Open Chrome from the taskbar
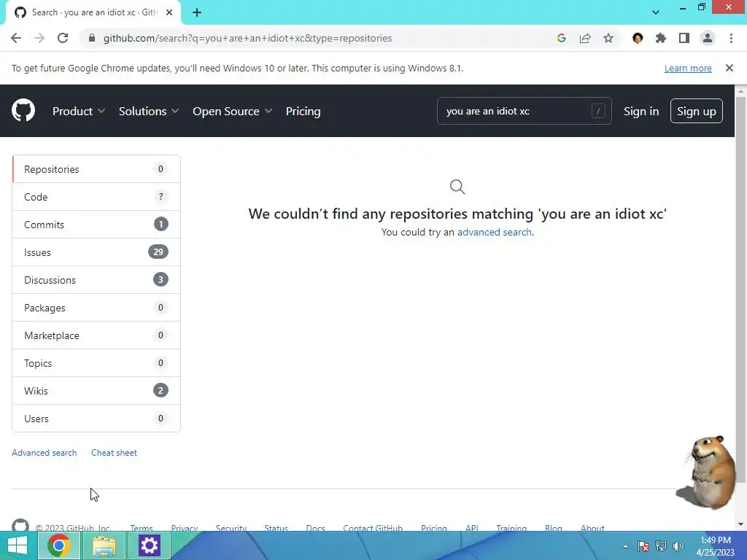The height and width of the screenshot is (560, 747). [x=58, y=545]
